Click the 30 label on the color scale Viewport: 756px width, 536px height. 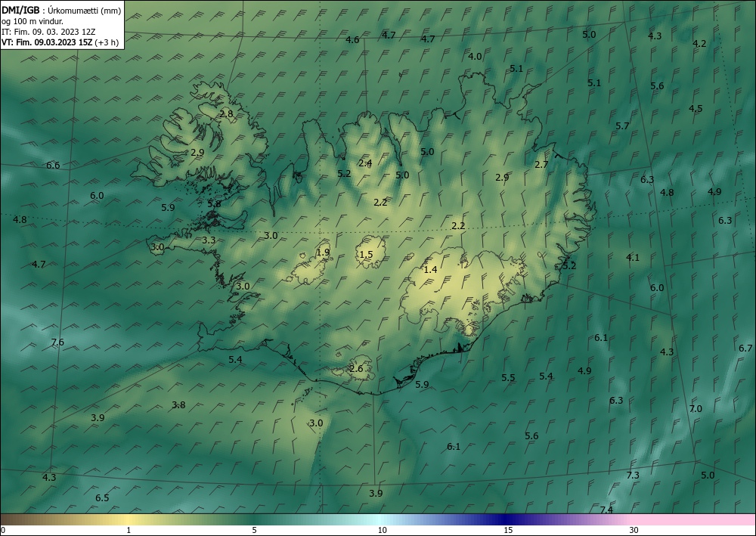tap(634, 530)
